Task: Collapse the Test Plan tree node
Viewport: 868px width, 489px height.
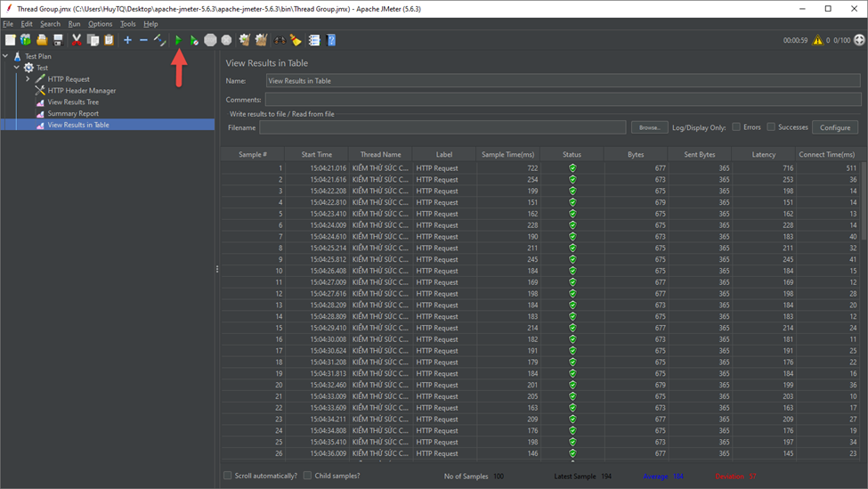Action: (5, 56)
